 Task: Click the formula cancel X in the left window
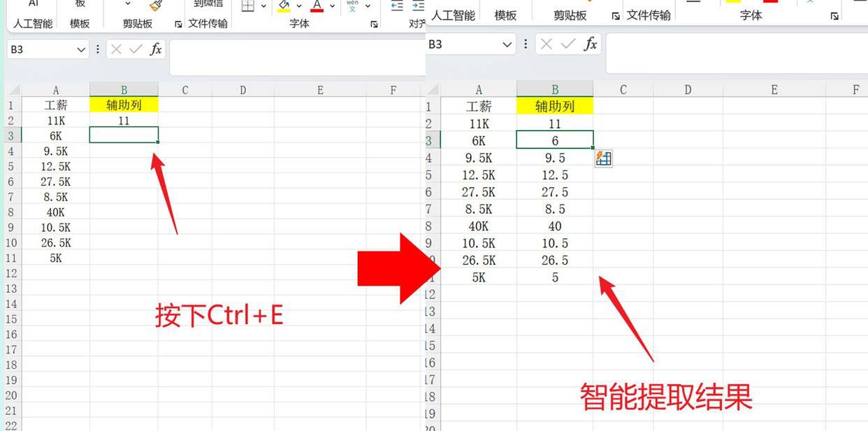coord(117,49)
